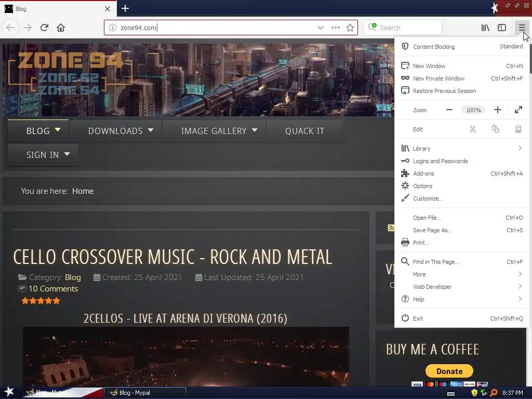Open the DOWNLOADS navigation dropdown
Screen dimensions: 532x399
point(116,131)
